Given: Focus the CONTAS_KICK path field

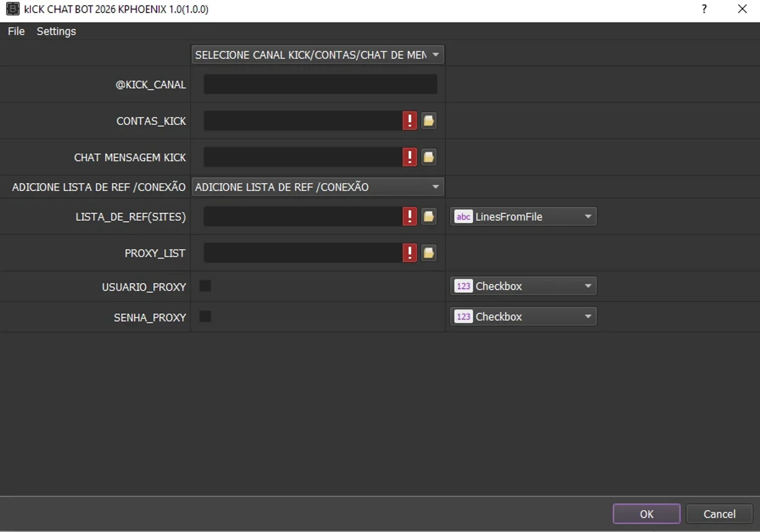Looking at the screenshot, I should (303, 121).
